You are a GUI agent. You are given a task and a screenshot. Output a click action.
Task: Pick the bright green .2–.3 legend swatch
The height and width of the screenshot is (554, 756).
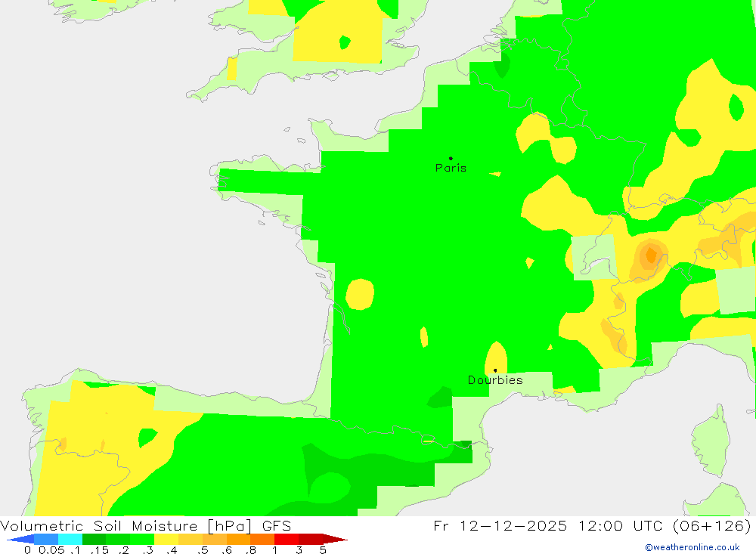click(x=142, y=539)
